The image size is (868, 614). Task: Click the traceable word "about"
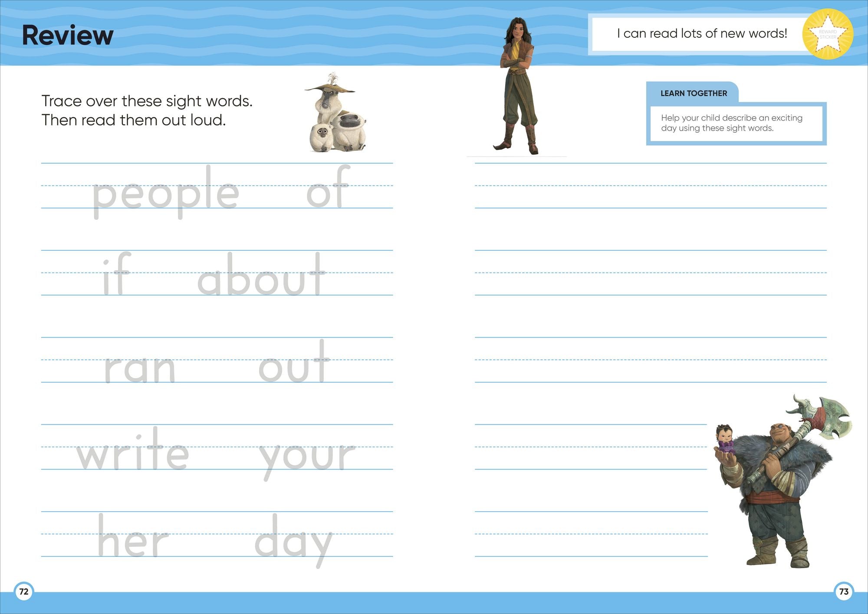point(261,276)
